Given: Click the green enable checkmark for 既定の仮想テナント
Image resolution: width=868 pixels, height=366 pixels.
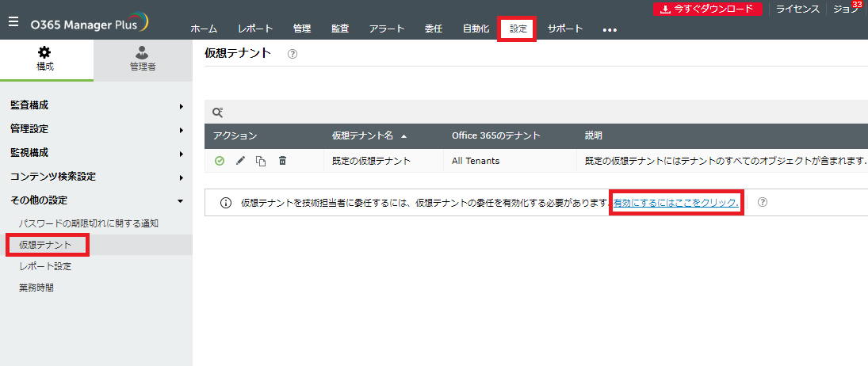Looking at the screenshot, I should (220, 161).
